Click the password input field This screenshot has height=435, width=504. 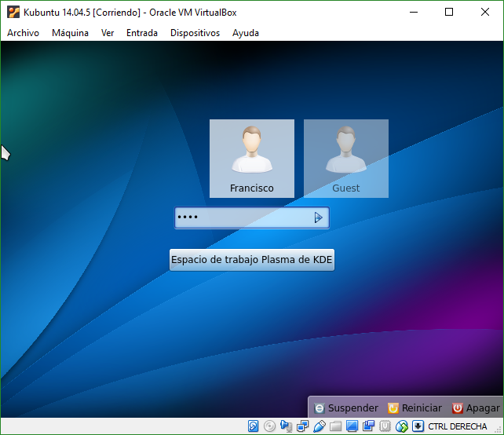pos(242,217)
